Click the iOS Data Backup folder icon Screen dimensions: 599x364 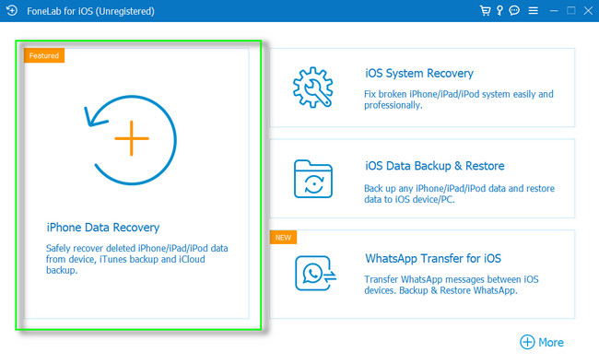(x=313, y=179)
